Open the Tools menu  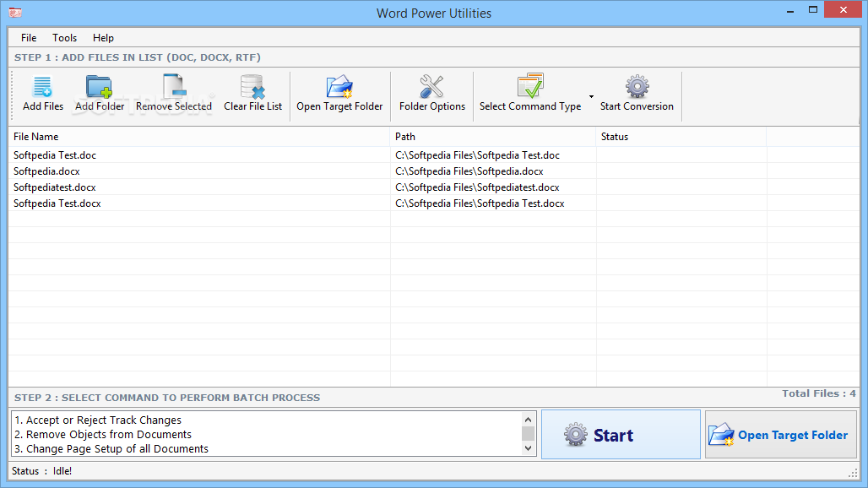pyautogui.click(x=65, y=38)
